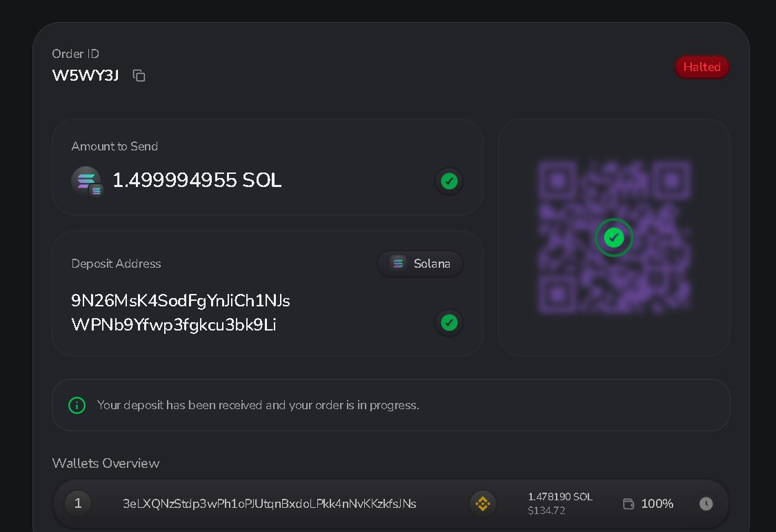Click the Order ID label

[x=75, y=53]
